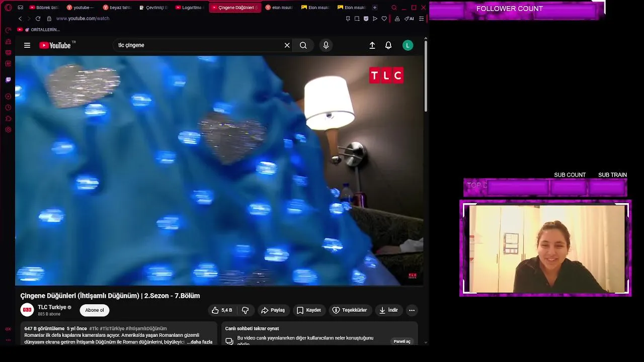Reload the YouTube page

[x=38, y=19]
